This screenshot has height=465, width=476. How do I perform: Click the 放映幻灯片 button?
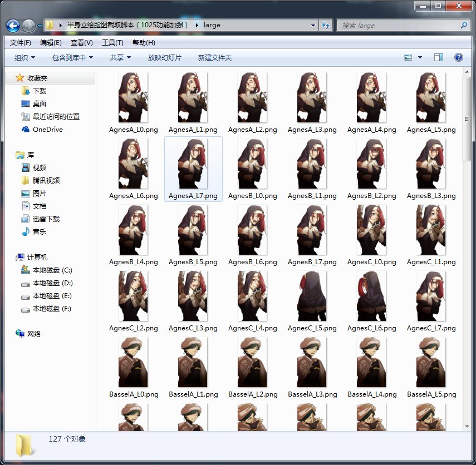coord(165,58)
